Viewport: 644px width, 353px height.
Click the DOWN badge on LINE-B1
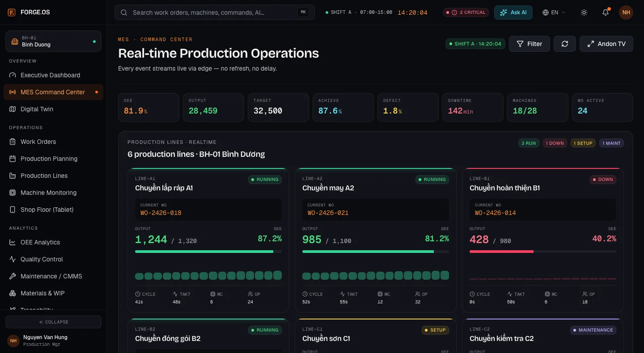pyautogui.click(x=603, y=180)
